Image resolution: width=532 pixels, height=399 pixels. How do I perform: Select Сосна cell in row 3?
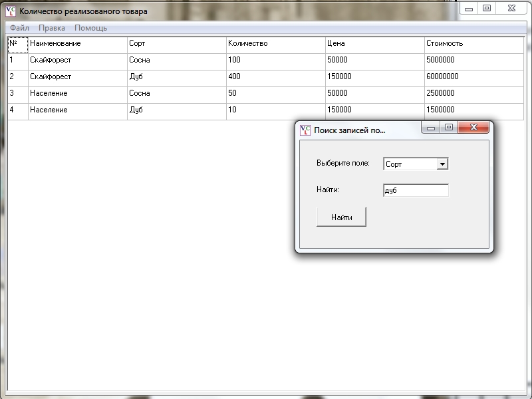click(177, 95)
